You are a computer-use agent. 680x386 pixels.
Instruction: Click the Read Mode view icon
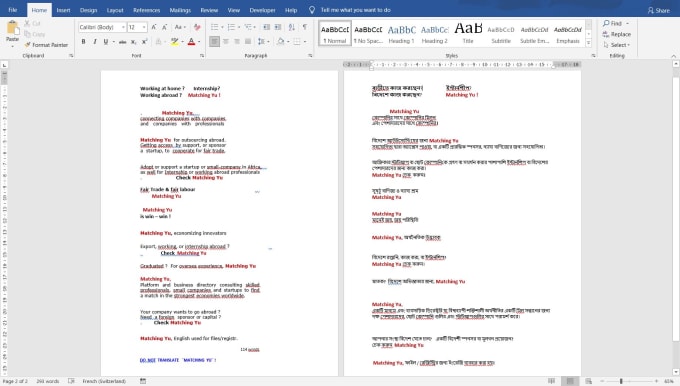click(x=552, y=381)
